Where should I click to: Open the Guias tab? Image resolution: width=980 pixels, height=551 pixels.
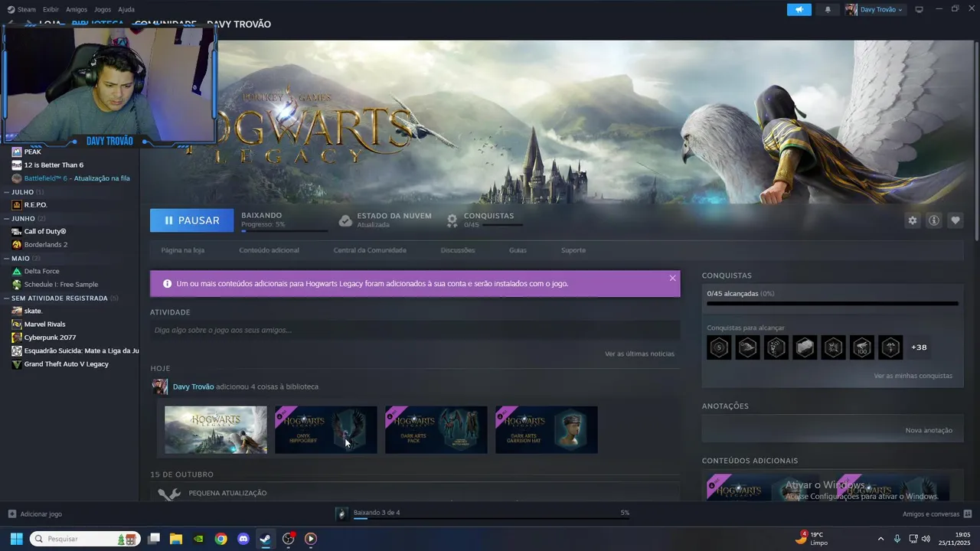518,250
